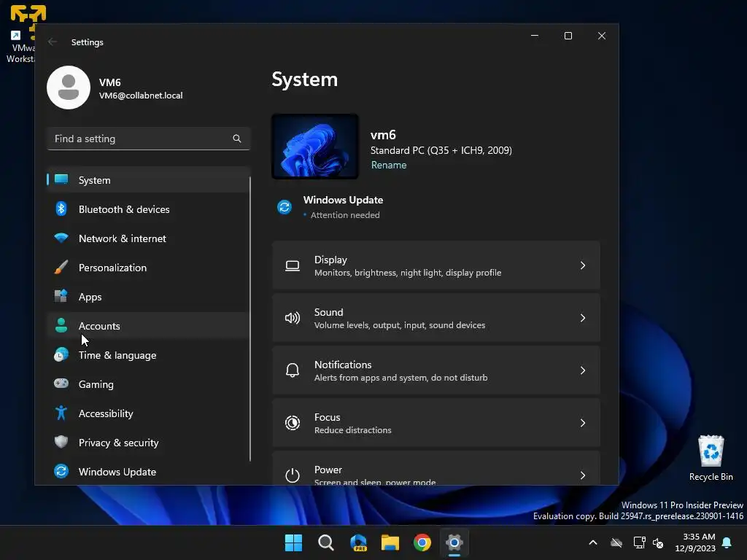This screenshot has height=560, width=747.
Task: Expand Sound settings chevron
Action: (583, 318)
